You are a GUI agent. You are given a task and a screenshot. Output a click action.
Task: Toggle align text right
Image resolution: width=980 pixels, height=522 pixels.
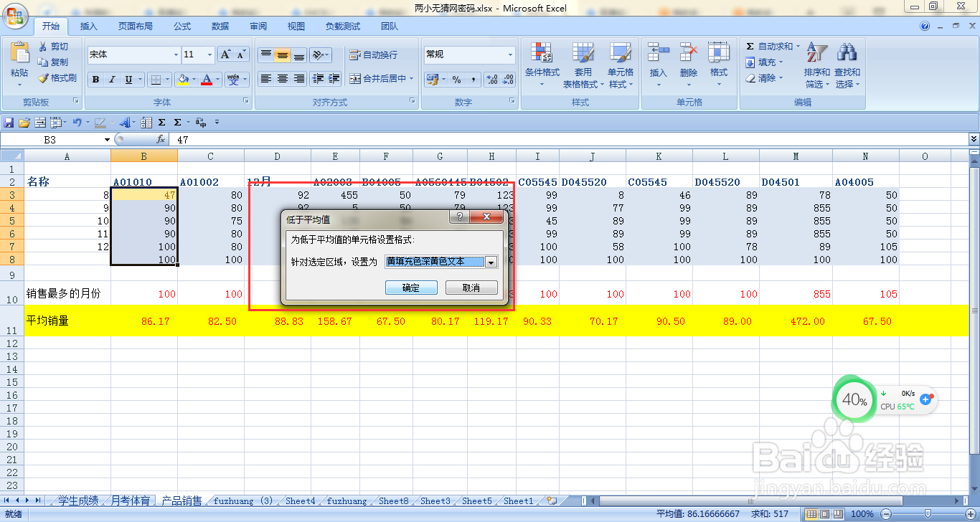pyautogui.click(x=299, y=79)
